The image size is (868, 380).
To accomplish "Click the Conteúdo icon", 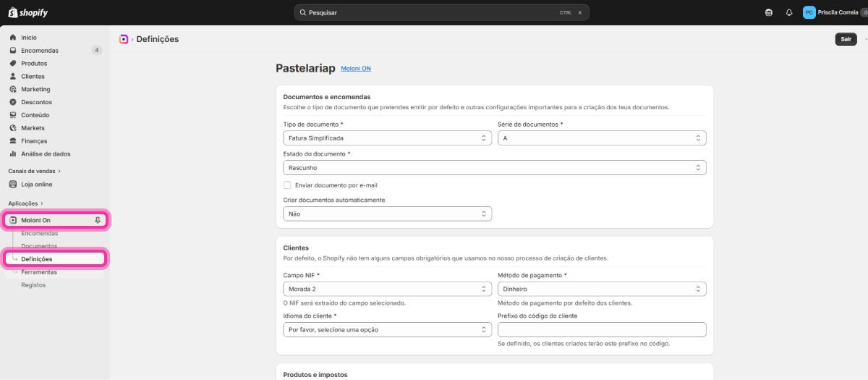I will pyautogui.click(x=13, y=114).
